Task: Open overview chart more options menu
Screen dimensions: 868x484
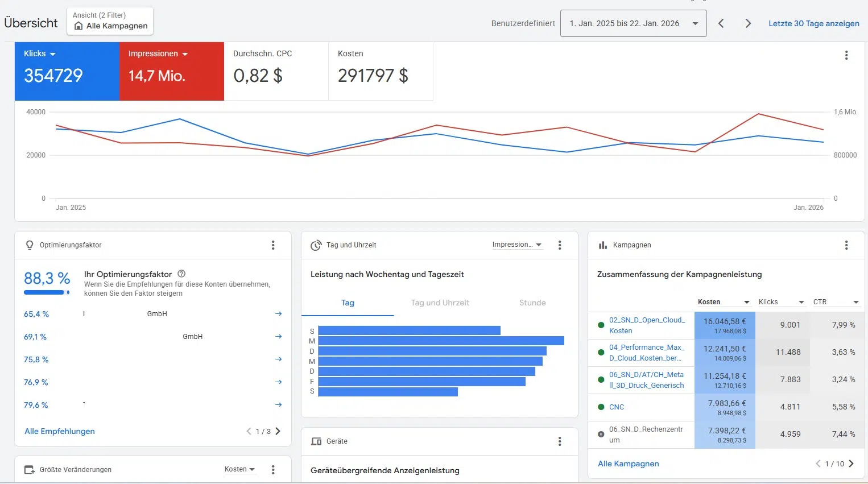Action: click(x=846, y=55)
